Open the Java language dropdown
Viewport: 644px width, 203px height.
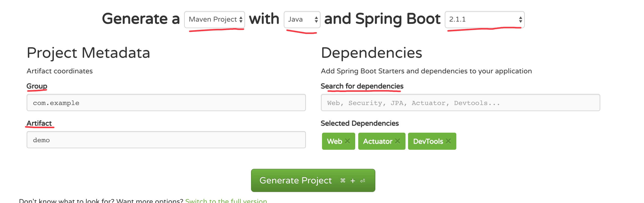click(302, 19)
